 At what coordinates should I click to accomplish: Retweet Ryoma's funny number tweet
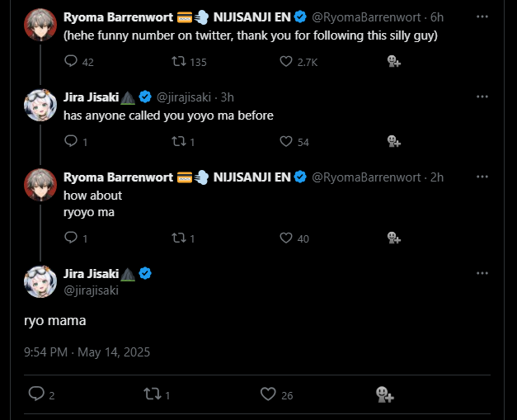tap(178, 61)
